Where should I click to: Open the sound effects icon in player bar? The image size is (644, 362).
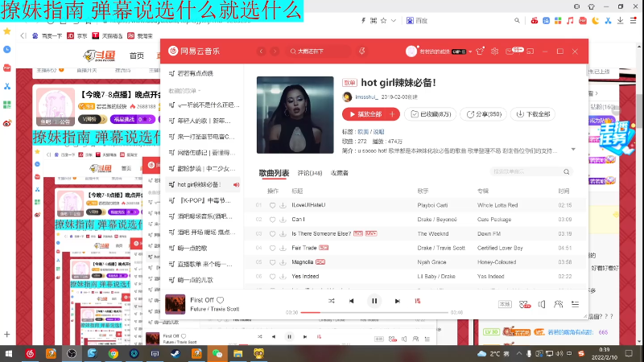[x=525, y=304]
